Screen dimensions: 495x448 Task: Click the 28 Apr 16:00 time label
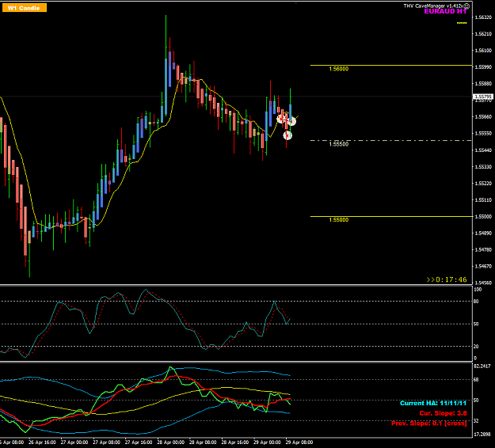[235, 442]
